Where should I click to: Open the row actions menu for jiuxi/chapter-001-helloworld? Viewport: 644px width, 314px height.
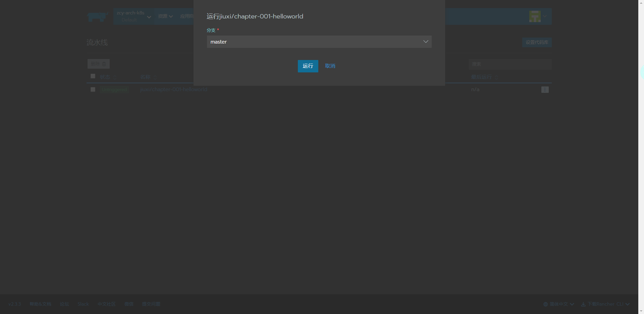[545, 89]
